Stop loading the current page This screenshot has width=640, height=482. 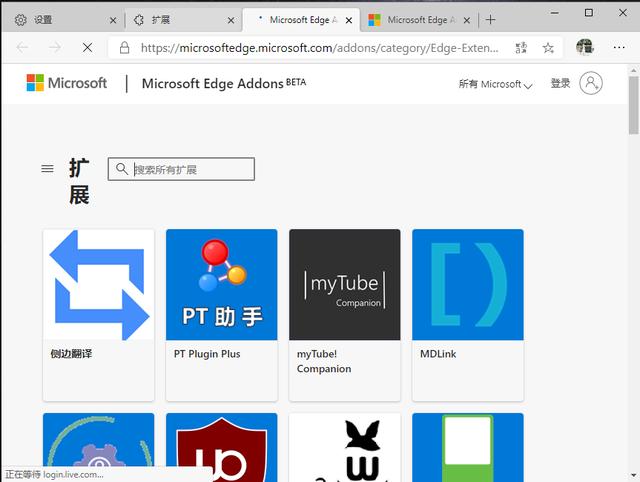(x=87, y=48)
